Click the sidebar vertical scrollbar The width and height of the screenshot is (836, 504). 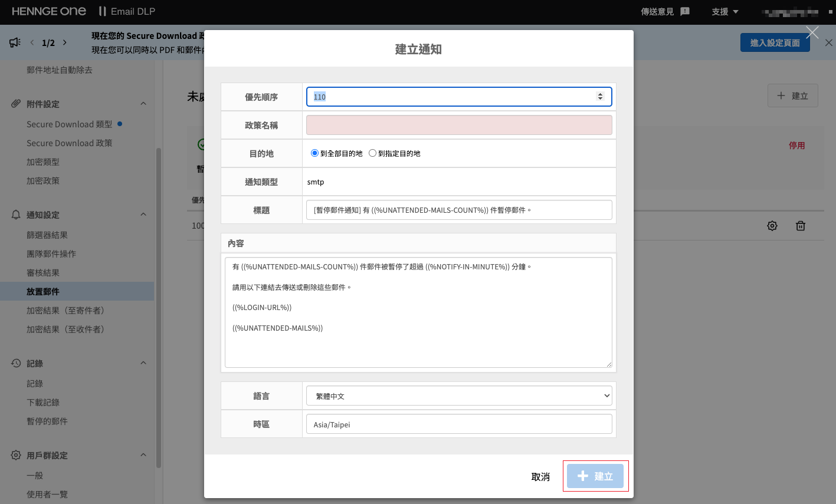158,307
